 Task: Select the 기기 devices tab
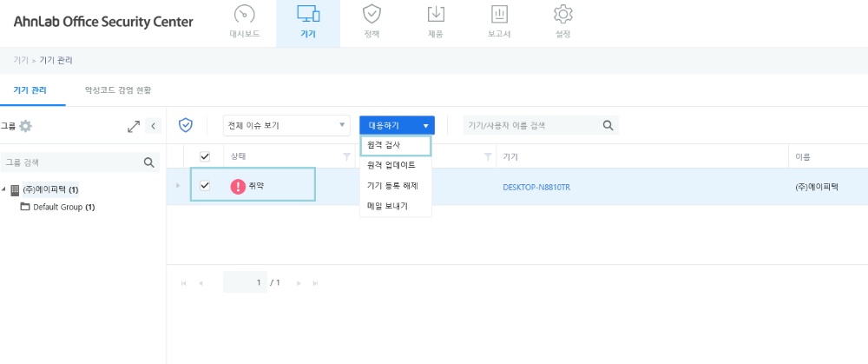(x=308, y=23)
